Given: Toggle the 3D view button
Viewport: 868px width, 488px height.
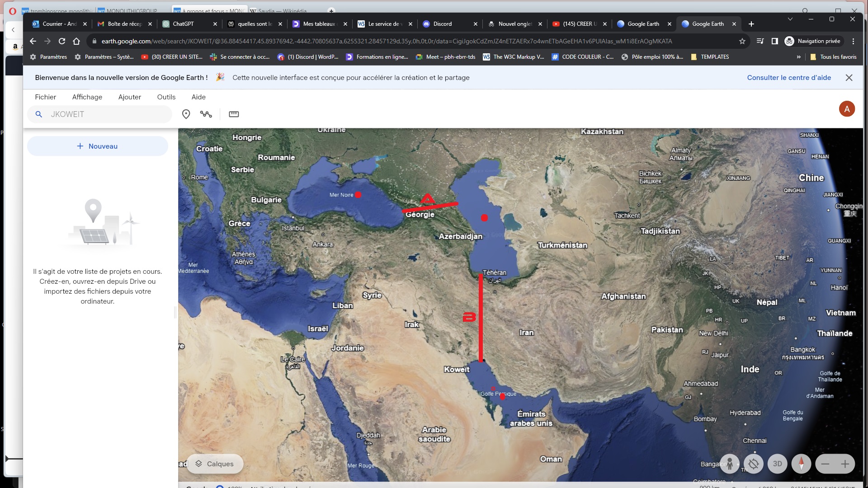Looking at the screenshot, I should [778, 464].
